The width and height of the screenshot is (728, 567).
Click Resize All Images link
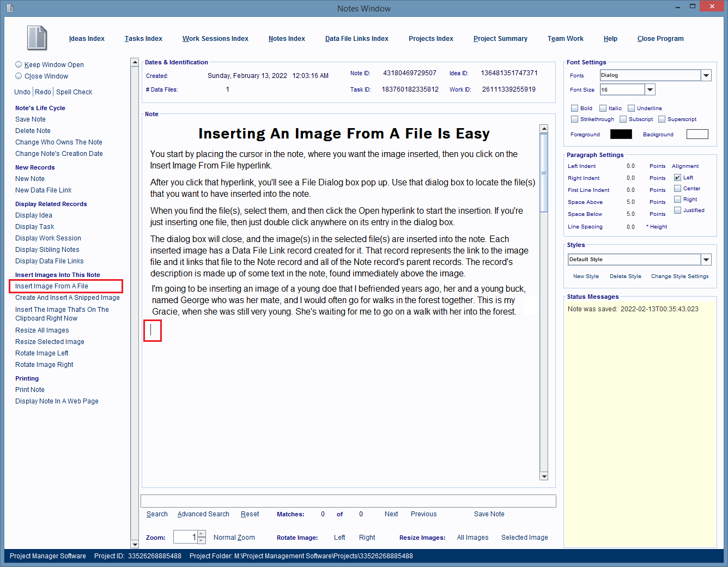pos(42,330)
